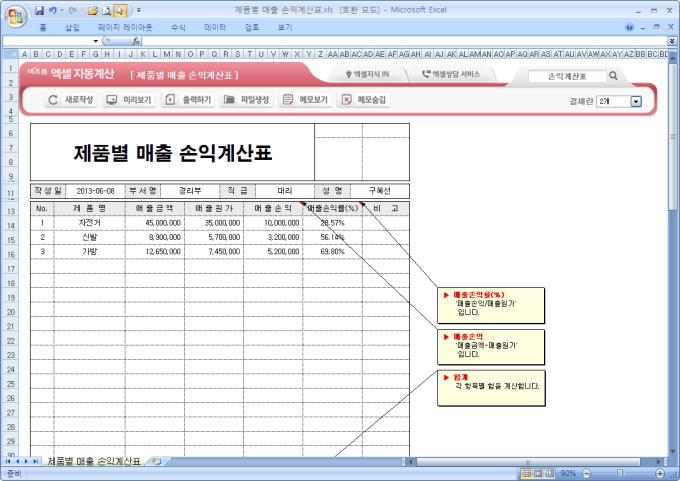
Task: Open the 결재란 dropdown arrow
Action: coord(636,101)
